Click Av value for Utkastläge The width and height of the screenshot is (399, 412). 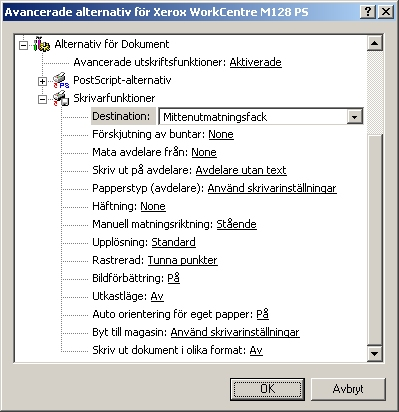157,296
